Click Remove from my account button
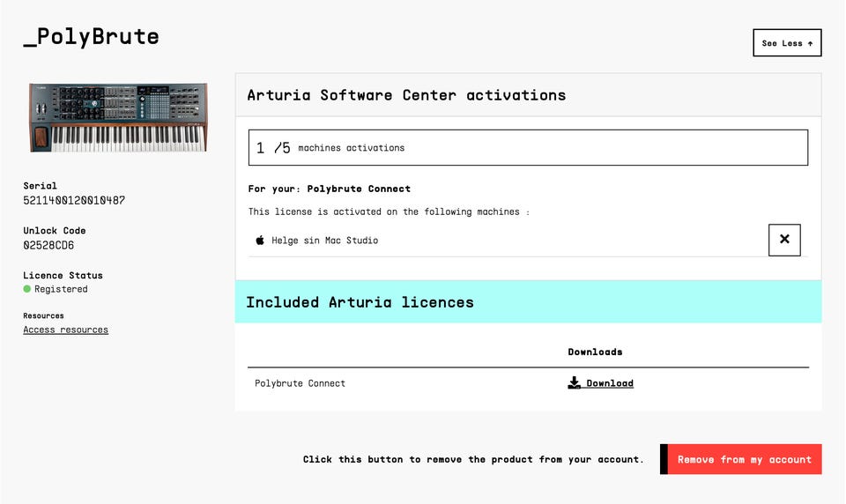This screenshot has width=846, height=504. click(741, 459)
